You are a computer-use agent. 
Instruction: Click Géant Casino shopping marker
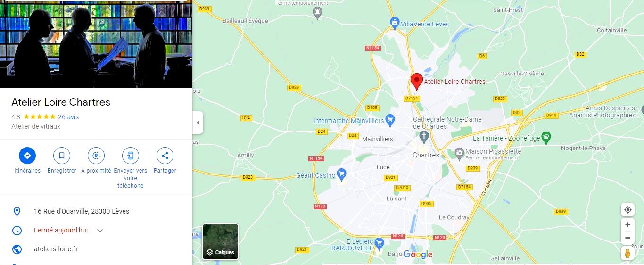point(342,175)
